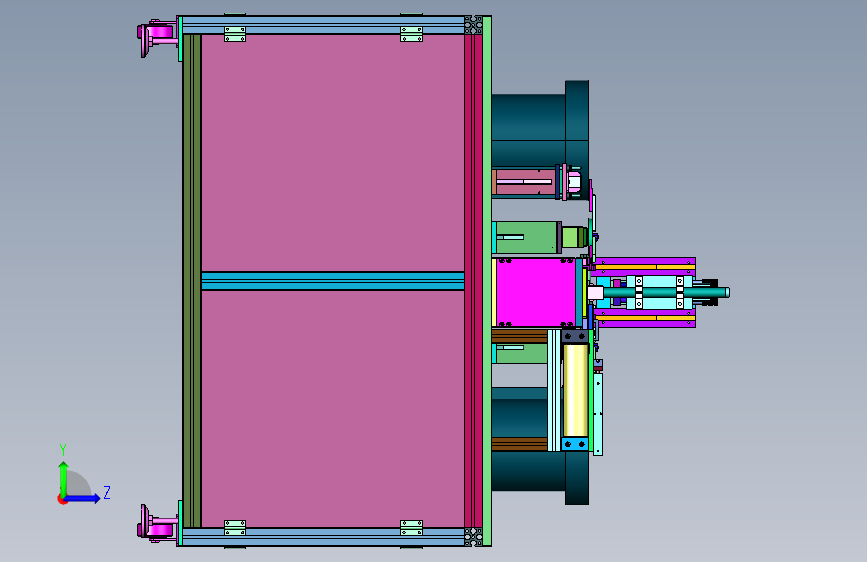Click the red origin dot of the triad
This screenshot has height=562, width=867.
62,499
